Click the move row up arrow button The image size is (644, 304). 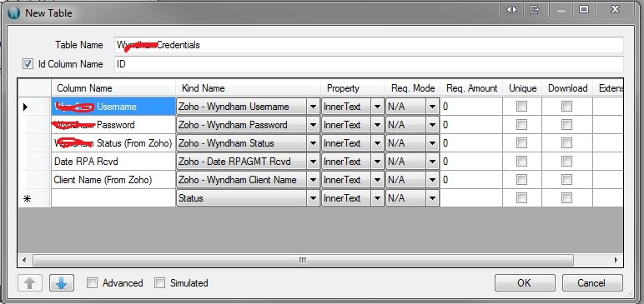click(x=30, y=282)
